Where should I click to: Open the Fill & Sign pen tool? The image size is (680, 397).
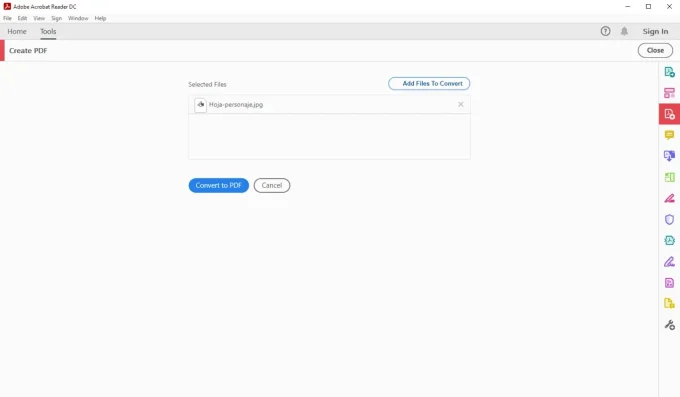669,262
